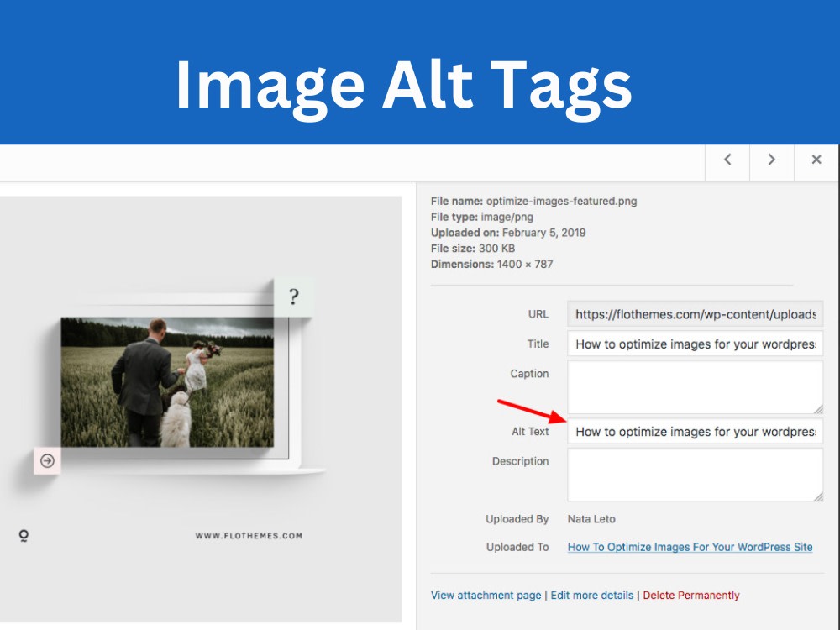Screen dimensions: 840x630
Task: Click the Alt Text label
Action: (x=530, y=432)
